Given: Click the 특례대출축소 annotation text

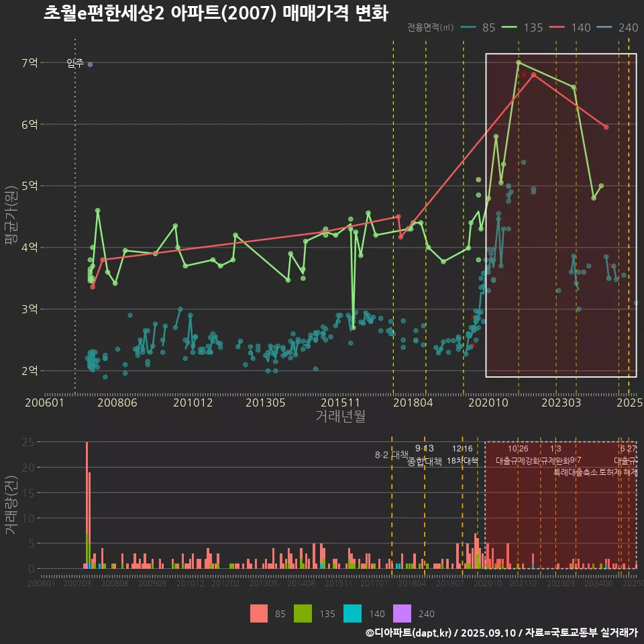Looking at the screenshot, I should click(576, 472).
